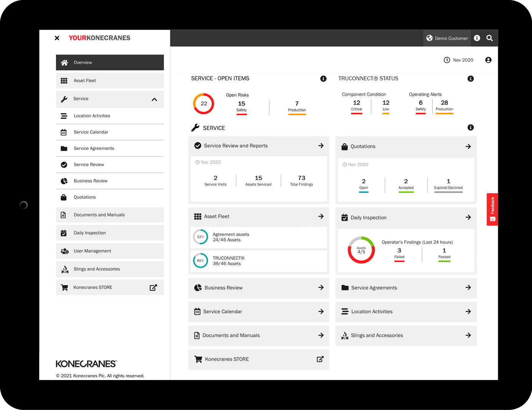
Task: Click the search magnifier icon in top bar
Action: 489,38
